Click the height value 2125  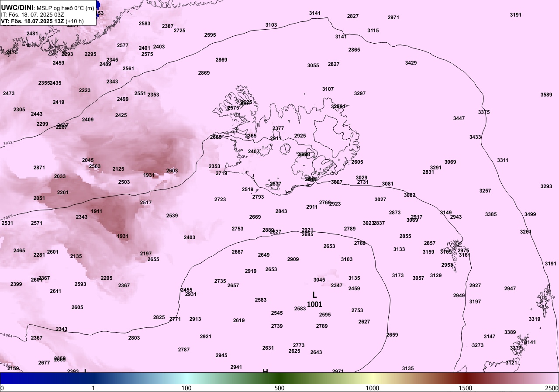pyautogui.click(x=118, y=169)
